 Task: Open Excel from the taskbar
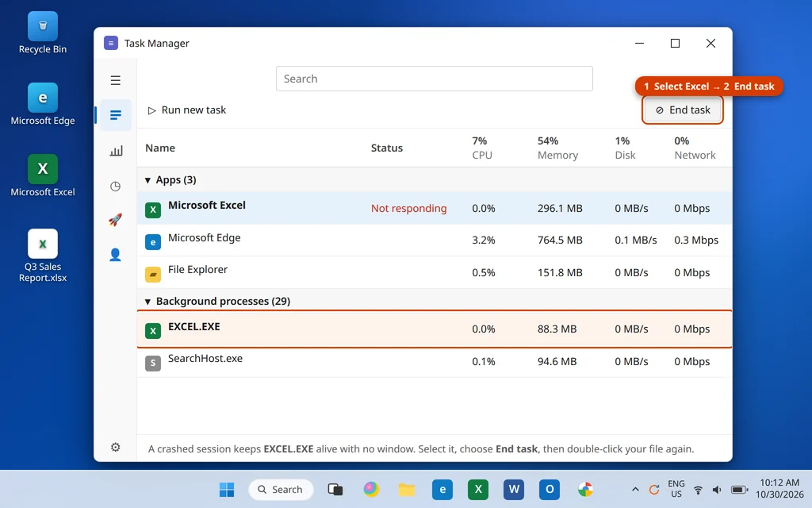pyautogui.click(x=478, y=489)
